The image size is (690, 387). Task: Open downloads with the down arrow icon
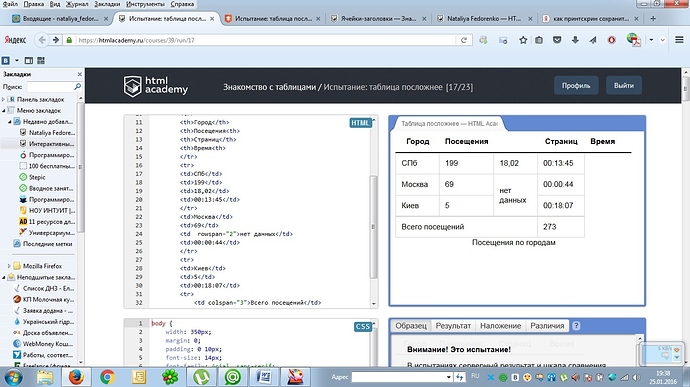point(575,40)
